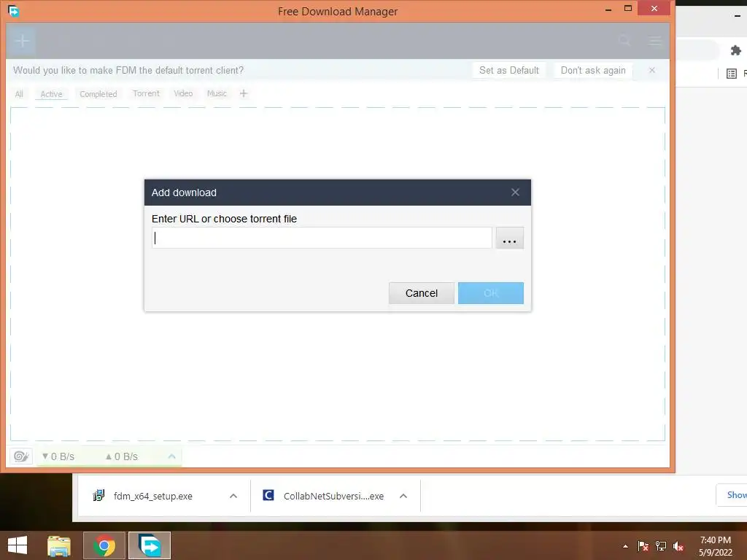Open the reading list icon in Chrome
The height and width of the screenshot is (560, 747).
(x=731, y=74)
